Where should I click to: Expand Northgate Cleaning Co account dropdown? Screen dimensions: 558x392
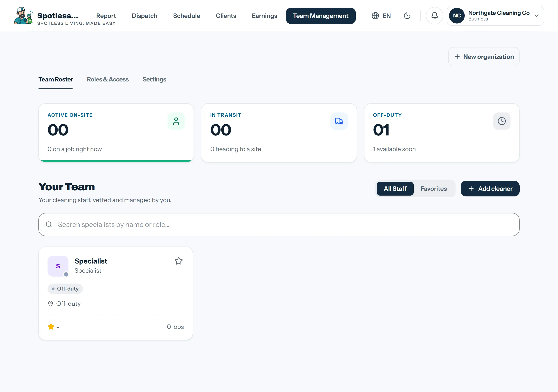pos(537,16)
